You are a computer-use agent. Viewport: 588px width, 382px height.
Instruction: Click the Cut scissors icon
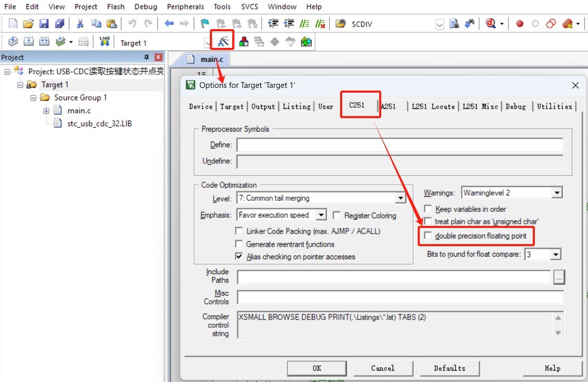click(80, 23)
